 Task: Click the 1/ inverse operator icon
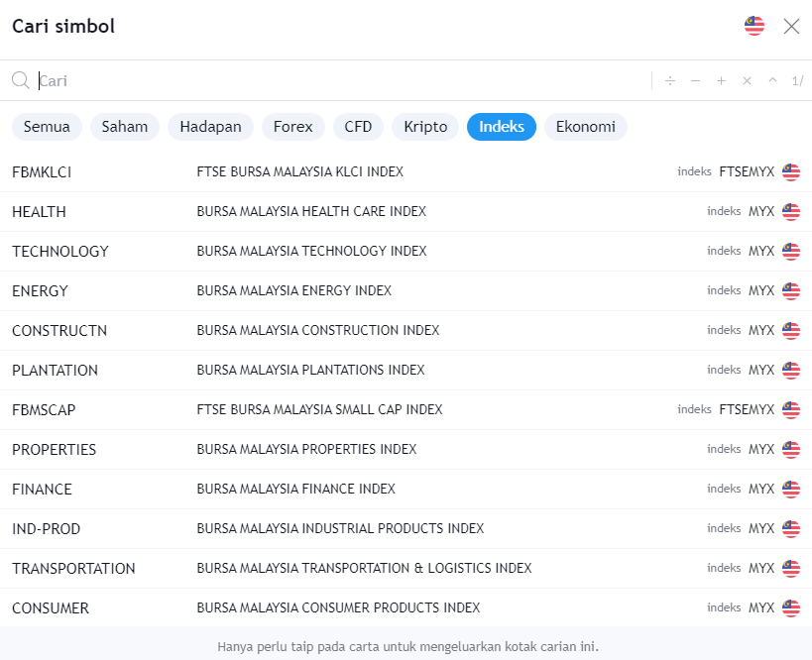(x=797, y=81)
